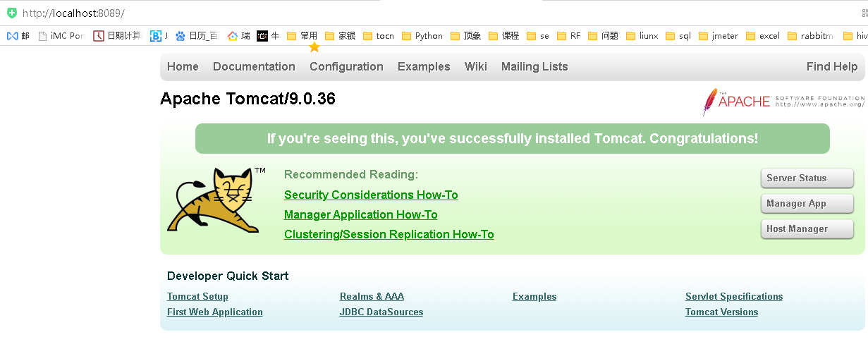868x342 pixels.
Task: Click the Developer Quick Start heading
Action: (x=228, y=276)
